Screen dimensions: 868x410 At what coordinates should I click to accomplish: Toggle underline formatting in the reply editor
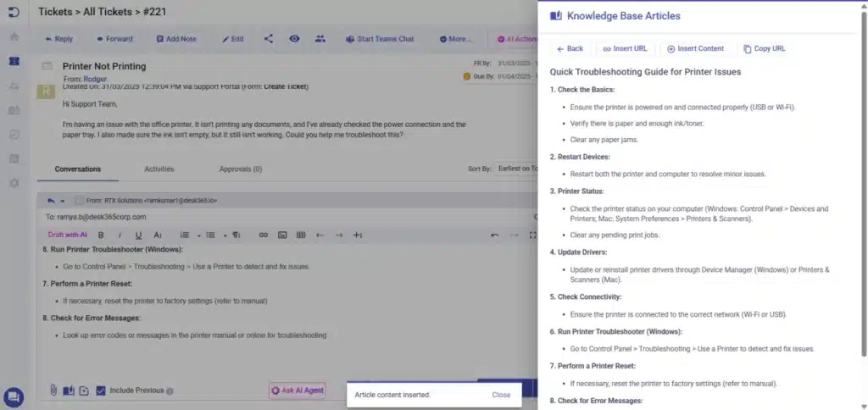point(137,235)
